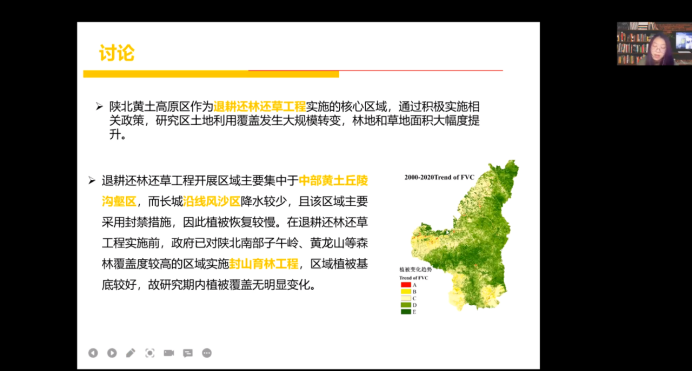
Task: Click the pale yellow legend swatch C
Action: click(406, 298)
